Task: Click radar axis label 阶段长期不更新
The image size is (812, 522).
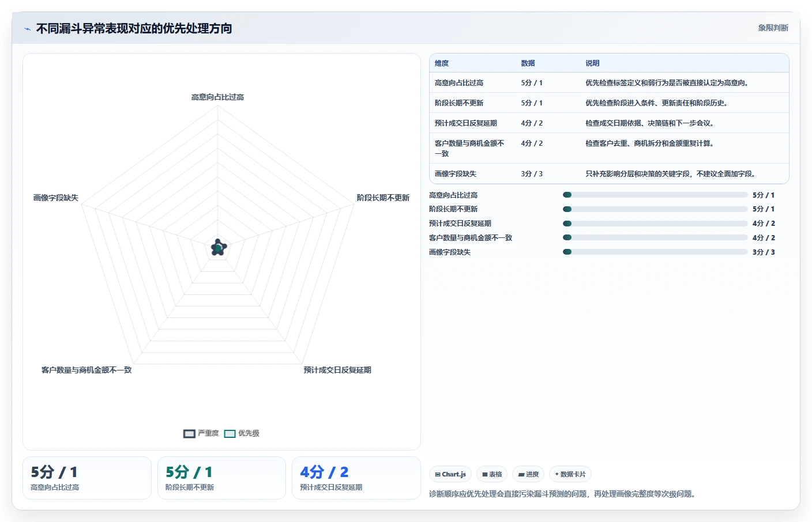Action: click(x=383, y=198)
